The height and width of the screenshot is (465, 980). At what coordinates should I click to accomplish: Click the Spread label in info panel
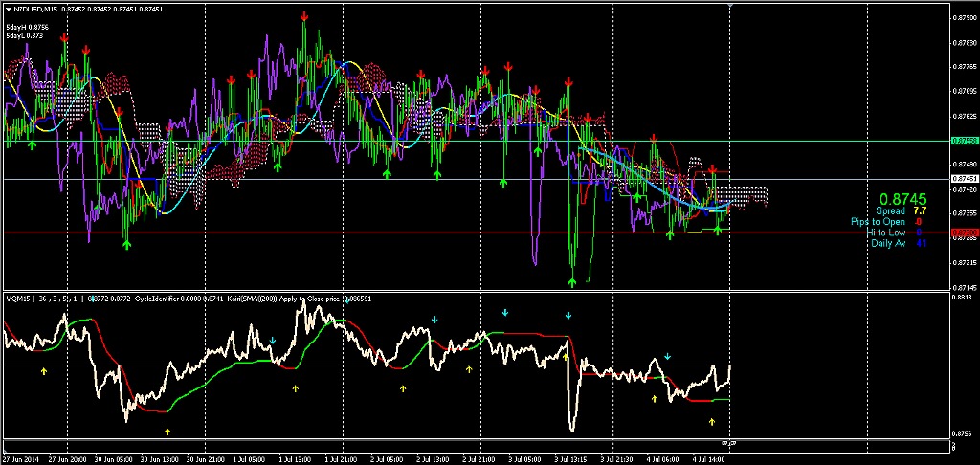pyautogui.click(x=890, y=210)
